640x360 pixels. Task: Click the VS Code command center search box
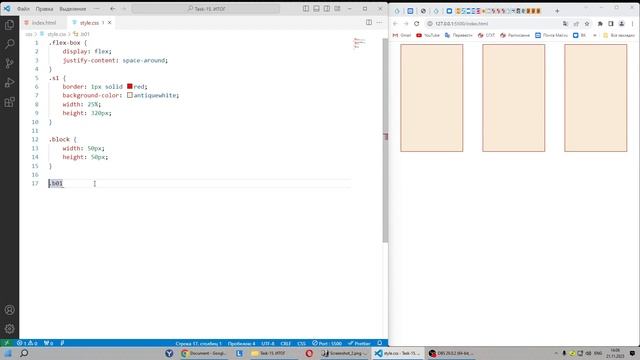(206, 9)
